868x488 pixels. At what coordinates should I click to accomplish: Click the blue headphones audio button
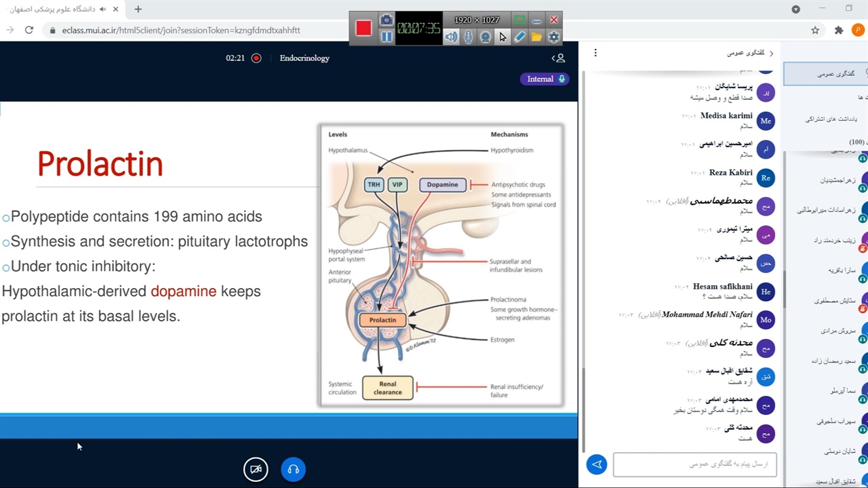tap(293, 469)
